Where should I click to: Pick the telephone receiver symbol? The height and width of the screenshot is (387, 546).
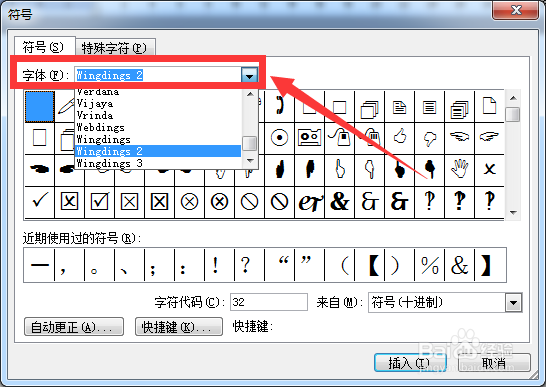click(279, 106)
